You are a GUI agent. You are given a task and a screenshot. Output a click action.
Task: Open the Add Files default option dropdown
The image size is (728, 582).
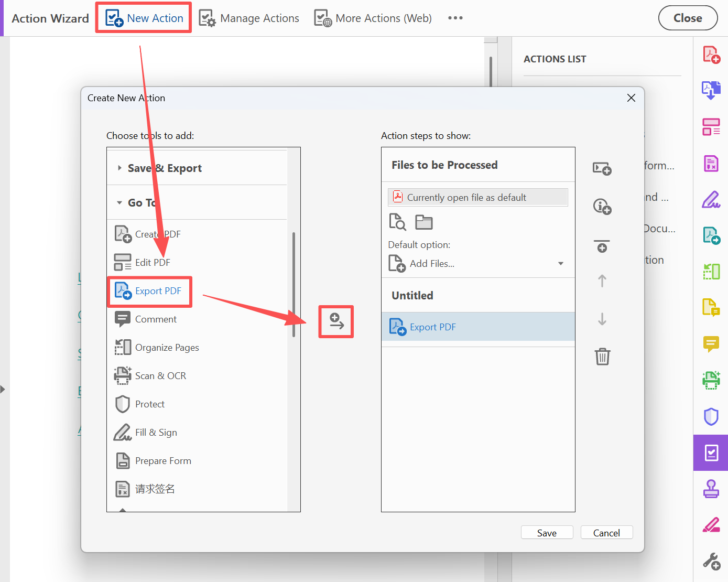pyautogui.click(x=560, y=264)
